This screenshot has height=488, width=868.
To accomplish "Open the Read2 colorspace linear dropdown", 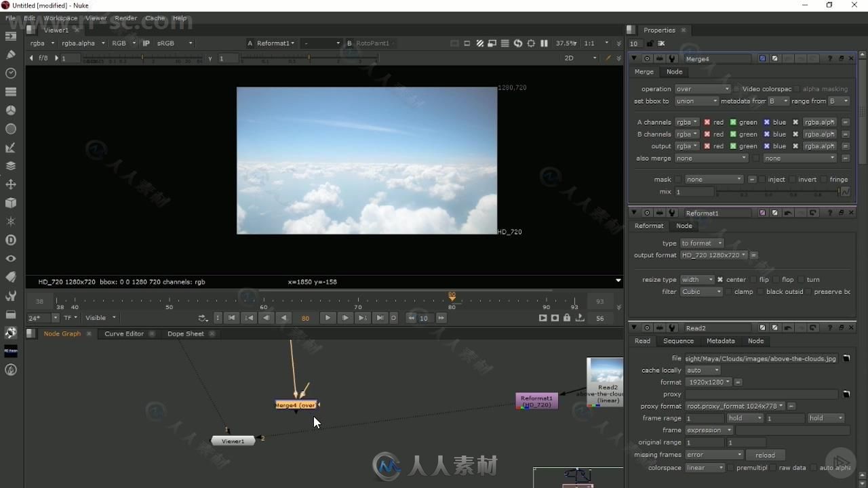I will [705, 468].
